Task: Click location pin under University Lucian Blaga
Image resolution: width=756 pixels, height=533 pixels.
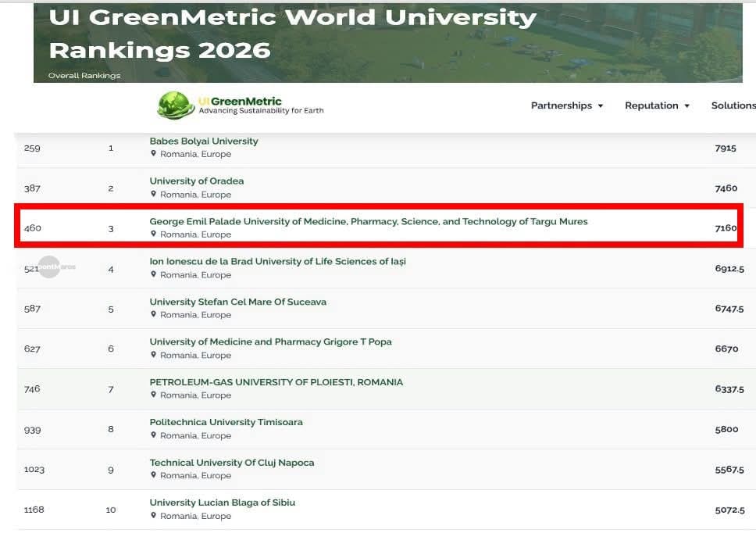Action: (153, 515)
